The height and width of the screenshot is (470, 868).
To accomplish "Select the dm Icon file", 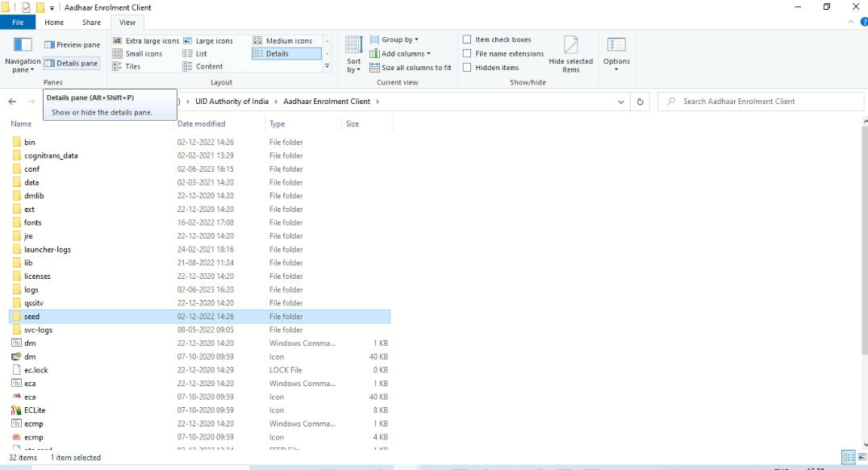I will coord(200,356).
